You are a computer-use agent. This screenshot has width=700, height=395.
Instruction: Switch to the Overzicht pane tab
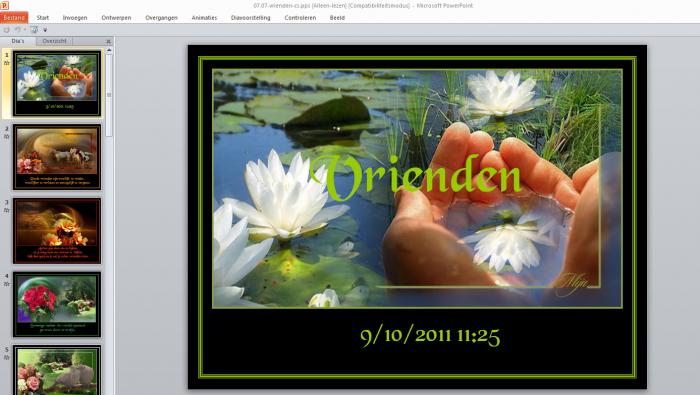54,41
